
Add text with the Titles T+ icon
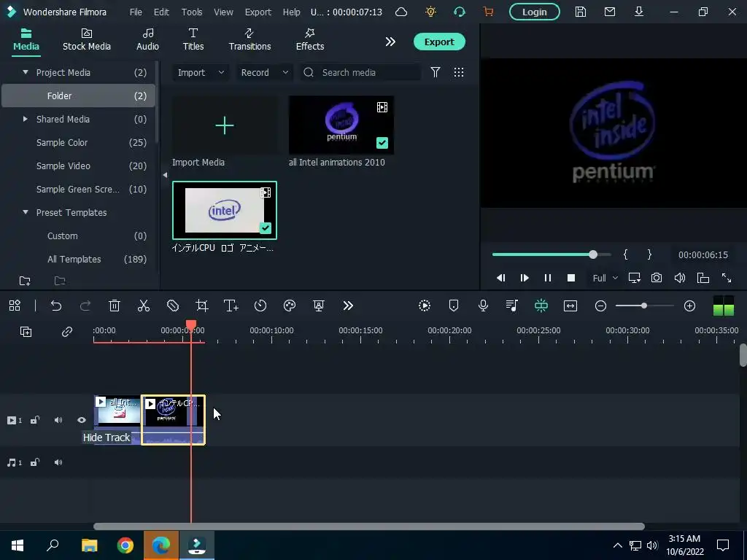pyautogui.click(x=231, y=306)
